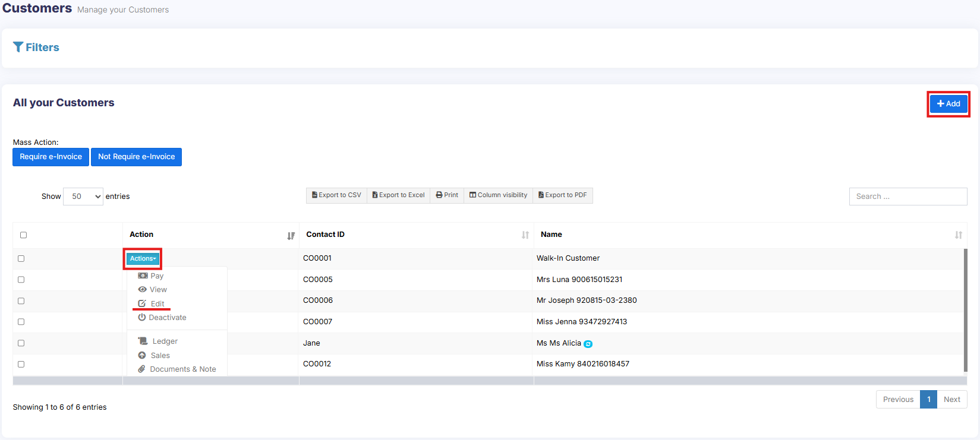Open Column visibility options
980x440 pixels.
click(x=498, y=195)
